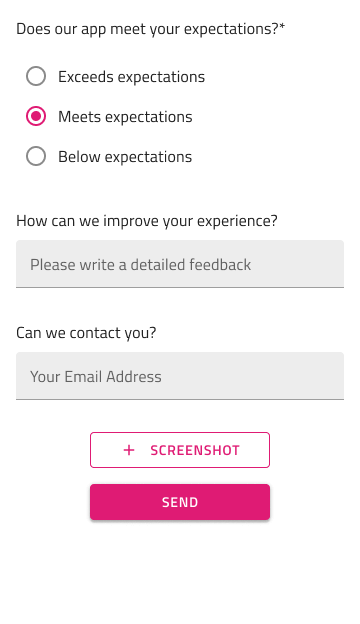
Task: Add a screenshot with the Screenshot button
Action: pos(180,450)
